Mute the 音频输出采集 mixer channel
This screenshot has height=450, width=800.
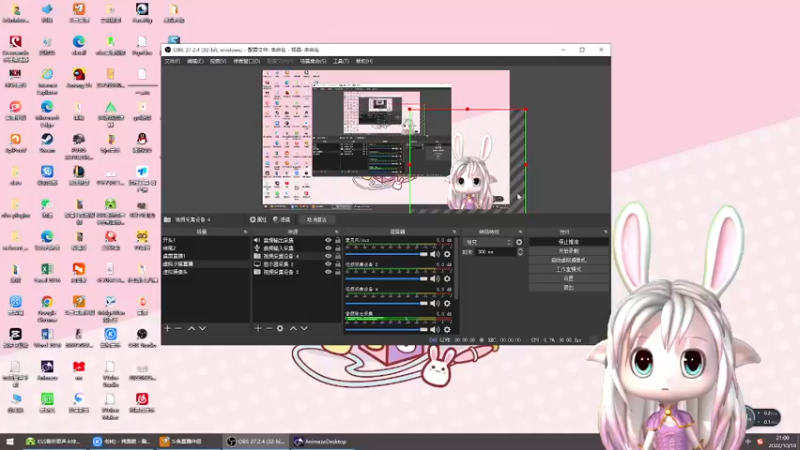(435, 329)
